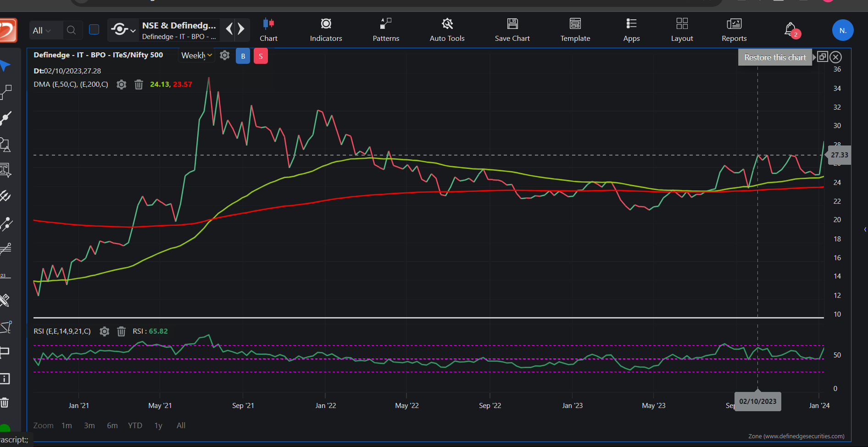Click Save Chart
The image size is (868, 447).
512,30
